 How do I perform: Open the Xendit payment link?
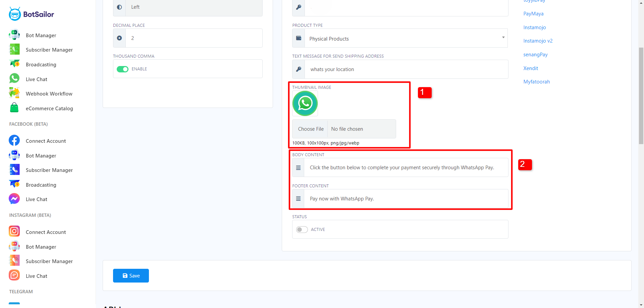click(x=531, y=68)
